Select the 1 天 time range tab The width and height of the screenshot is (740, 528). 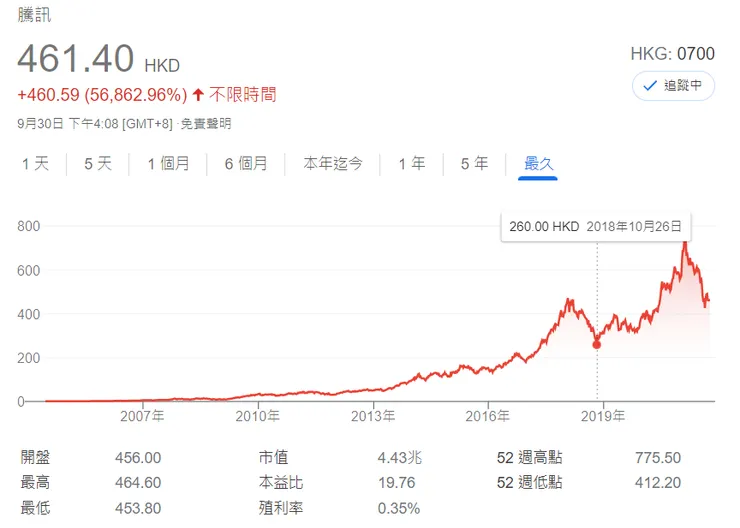click(35, 164)
